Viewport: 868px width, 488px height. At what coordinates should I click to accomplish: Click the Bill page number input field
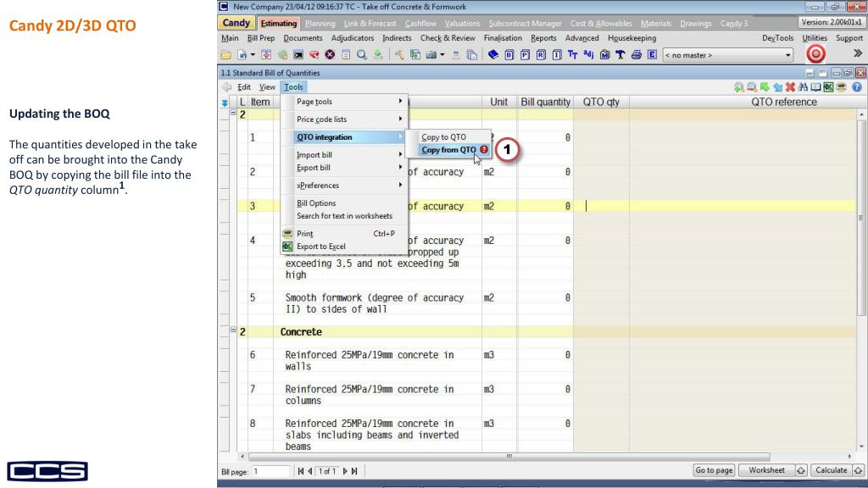pos(270,471)
